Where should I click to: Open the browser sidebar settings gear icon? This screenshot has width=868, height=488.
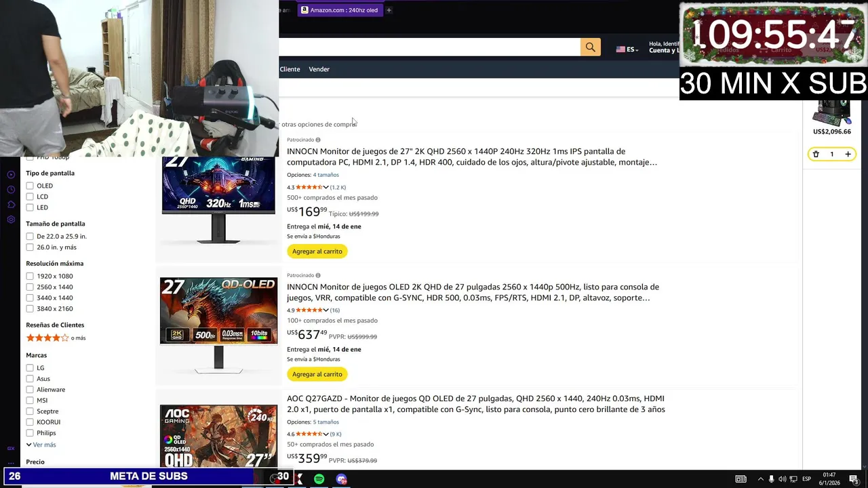(x=11, y=220)
